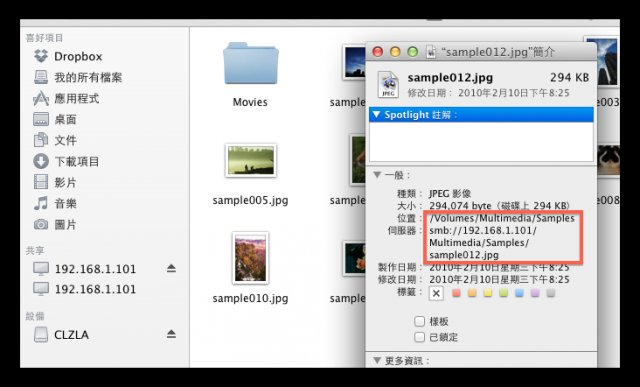Zoom the sample012.jpg info window
The height and width of the screenshot is (387, 640).
[x=413, y=52]
